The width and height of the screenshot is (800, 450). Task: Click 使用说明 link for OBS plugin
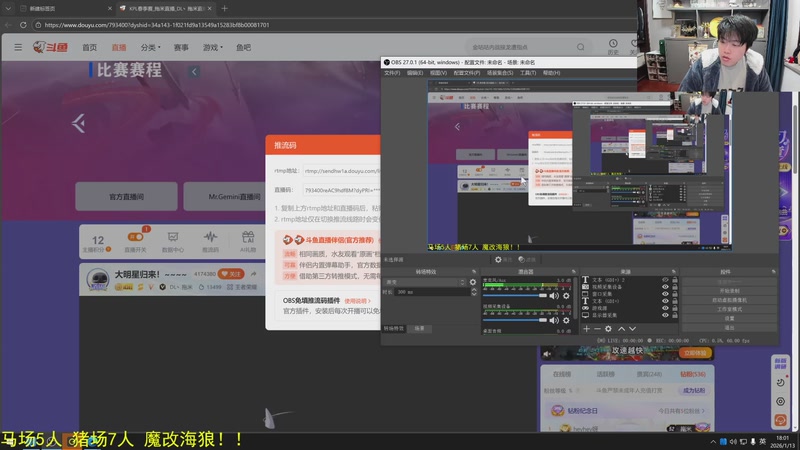point(357,301)
